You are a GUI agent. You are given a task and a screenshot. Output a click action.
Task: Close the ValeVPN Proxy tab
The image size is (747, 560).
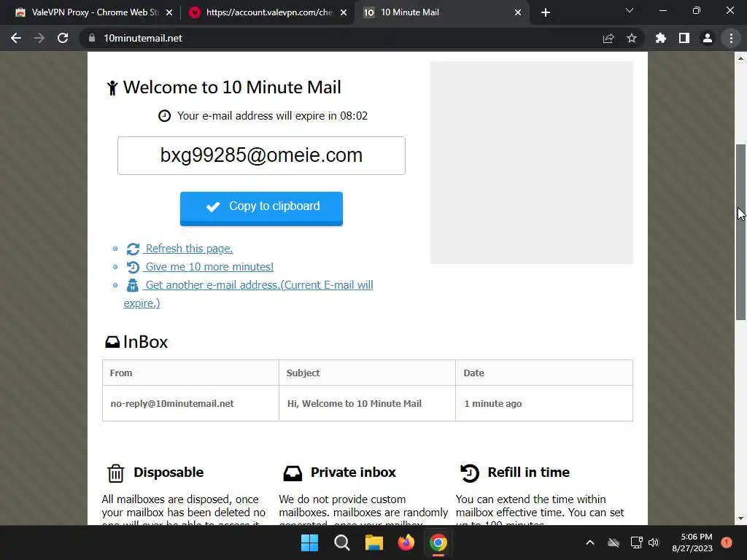pyautogui.click(x=169, y=12)
